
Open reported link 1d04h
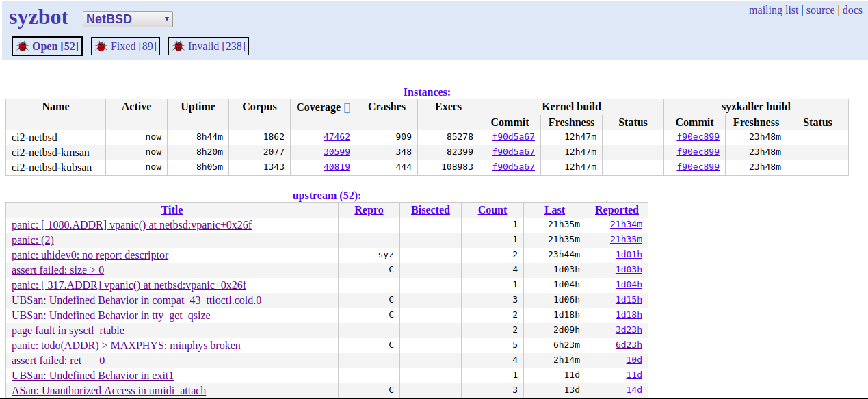[x=629, y=285]
